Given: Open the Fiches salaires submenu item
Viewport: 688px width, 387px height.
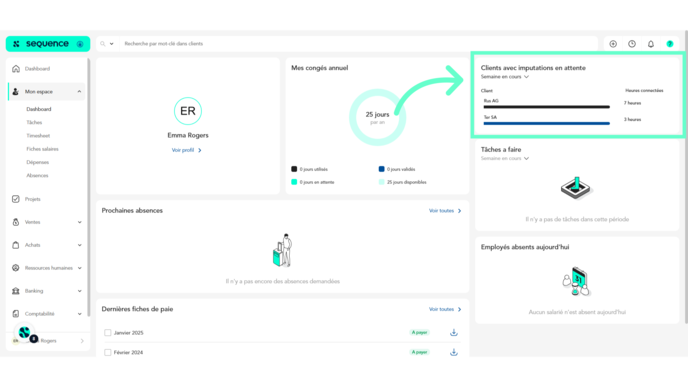Looking at the screenshot, I should [x=42, y=149].
